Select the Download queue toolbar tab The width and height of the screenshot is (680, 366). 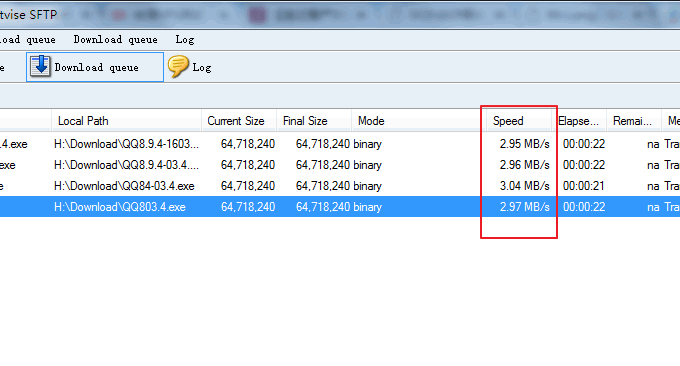[95, 67]
